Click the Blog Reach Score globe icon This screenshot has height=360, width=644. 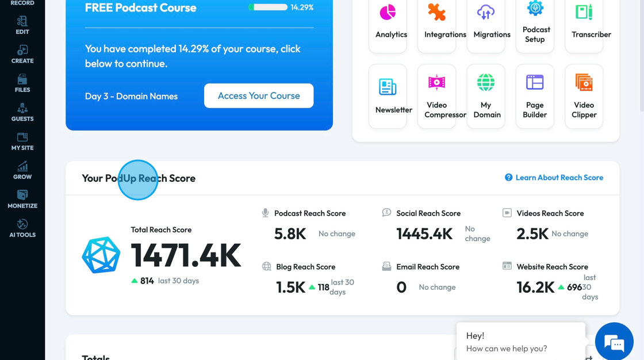[267, 266]
